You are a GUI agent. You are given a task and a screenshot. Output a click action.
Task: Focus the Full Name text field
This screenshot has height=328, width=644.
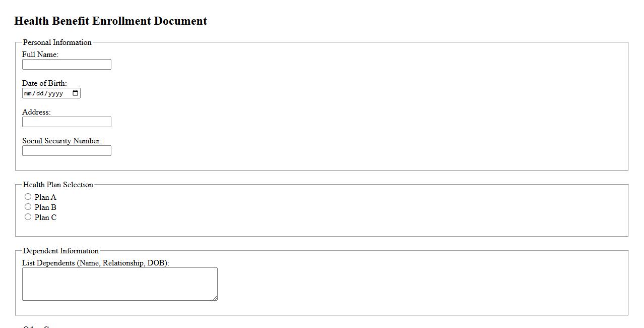[67, 65]
